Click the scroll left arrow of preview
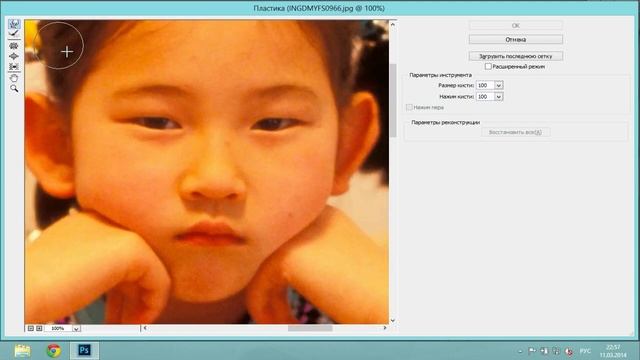Image resolution: width=640 pixels, height=360 pixels. pyautogui.click(x=145, y=328)
